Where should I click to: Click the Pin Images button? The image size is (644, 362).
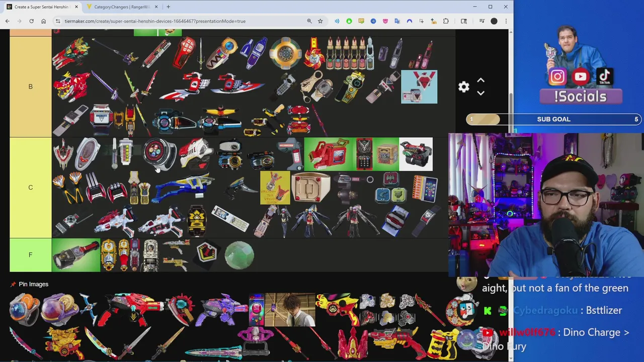point(29,284)
